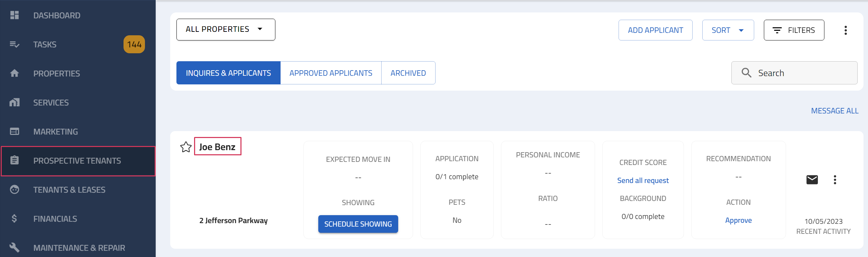
Task: Click the Tasks checklist icon in sidebar
Action: [x=15, y=44]
